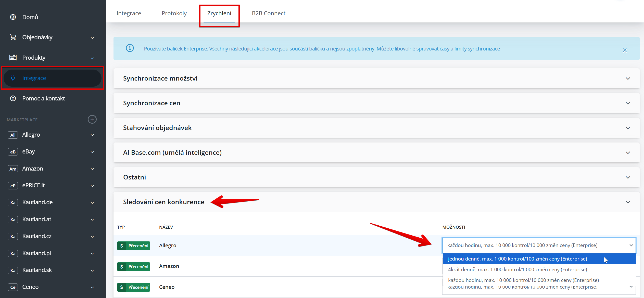Select the Zrychlení tab
The image size is (644, 298).
219,13
